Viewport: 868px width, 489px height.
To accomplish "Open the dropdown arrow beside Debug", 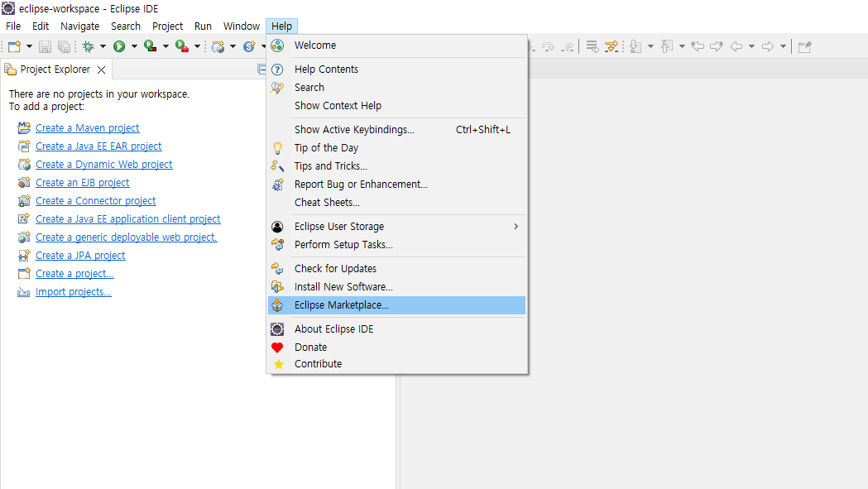I will click(x=103, y=46).
